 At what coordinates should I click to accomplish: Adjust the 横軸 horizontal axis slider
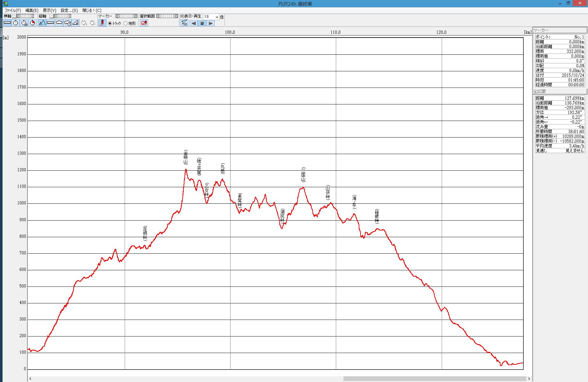(25, 16)
